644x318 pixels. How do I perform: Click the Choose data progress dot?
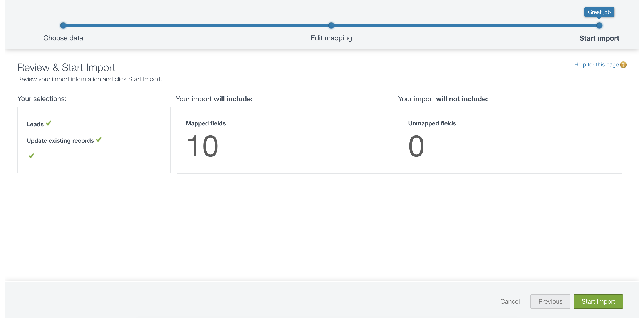pos(63,25)
